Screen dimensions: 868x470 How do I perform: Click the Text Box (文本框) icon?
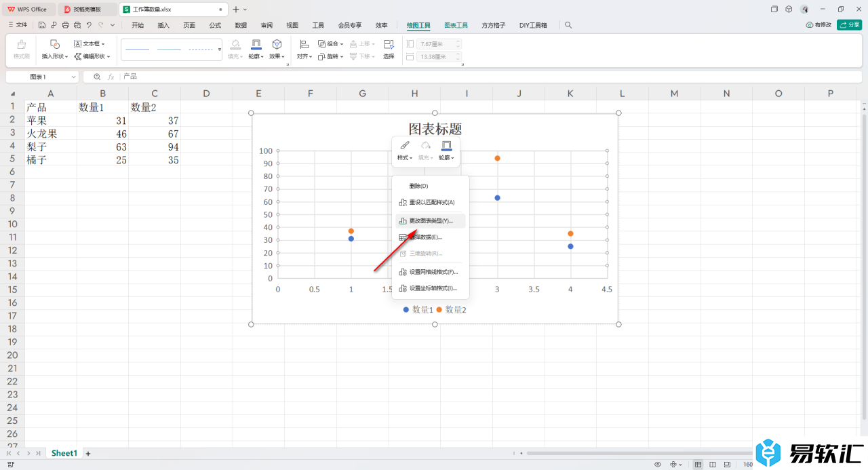click(78, 43)
